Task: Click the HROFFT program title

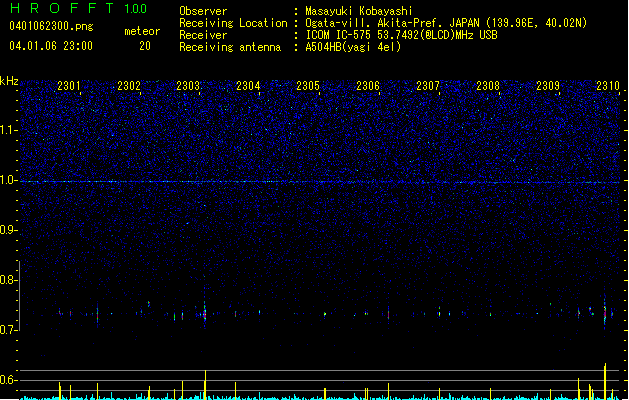Action: pos(61,8)
